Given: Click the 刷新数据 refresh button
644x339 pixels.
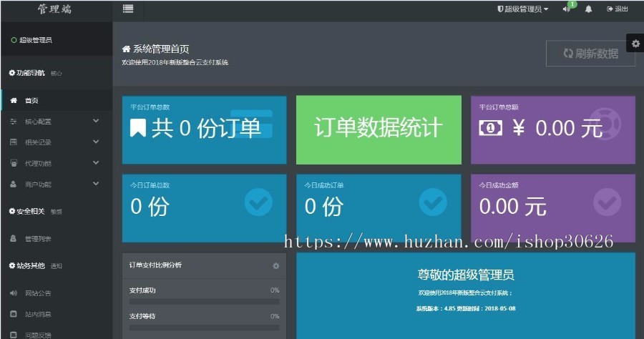Looking at the screenshot, I should [x=590, y=54].
